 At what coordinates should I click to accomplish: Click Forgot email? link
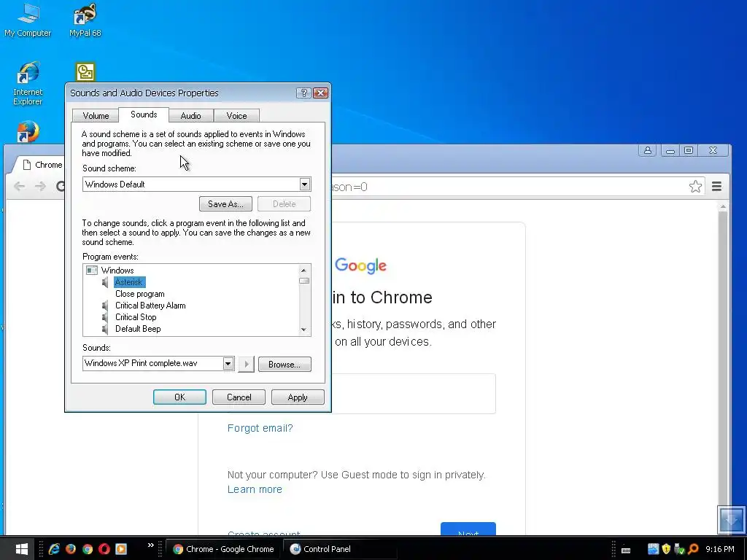pyautogui.click(x=260, y=428)
